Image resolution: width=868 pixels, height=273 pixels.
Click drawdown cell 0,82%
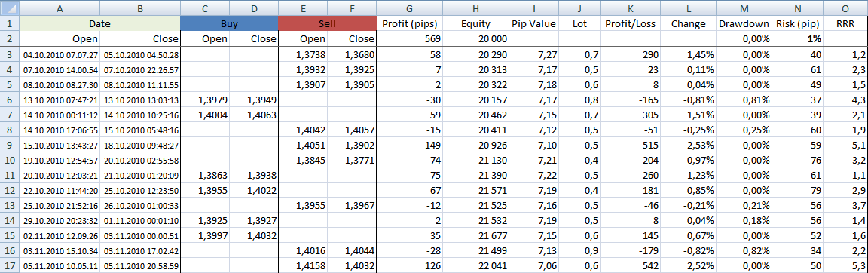pyautogui.click(x=744, y=251)
